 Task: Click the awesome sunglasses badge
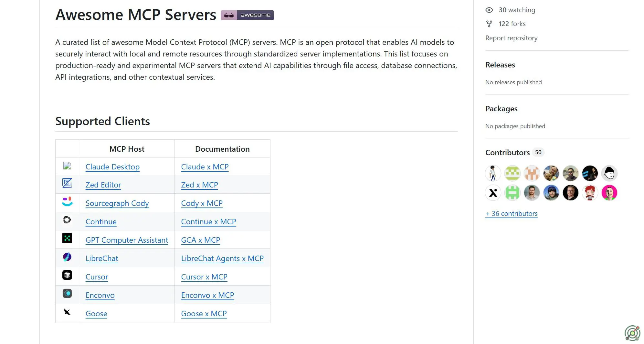click(247, 15)
